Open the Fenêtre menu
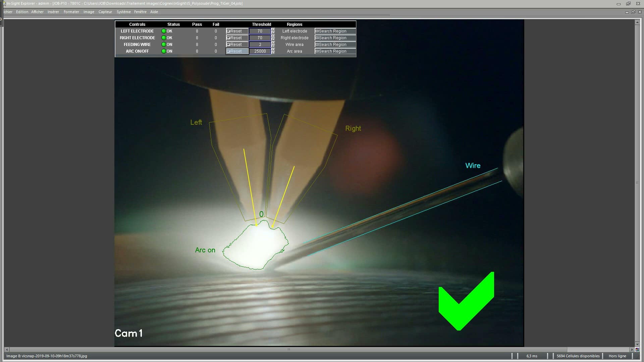The width and height of the screenshot is (644, 362). pyautogui.click(x=140, y=12)
